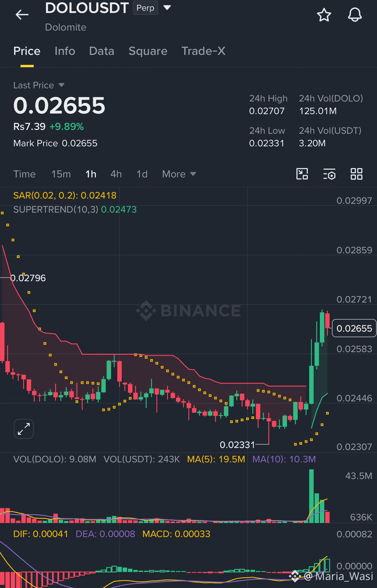
Task: Tap the Dolomite subtitle under the pair
Action: coord(66,27)
